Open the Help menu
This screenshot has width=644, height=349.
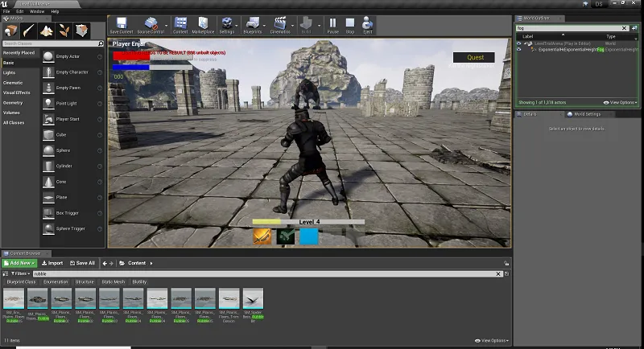(x=55, y=11)
